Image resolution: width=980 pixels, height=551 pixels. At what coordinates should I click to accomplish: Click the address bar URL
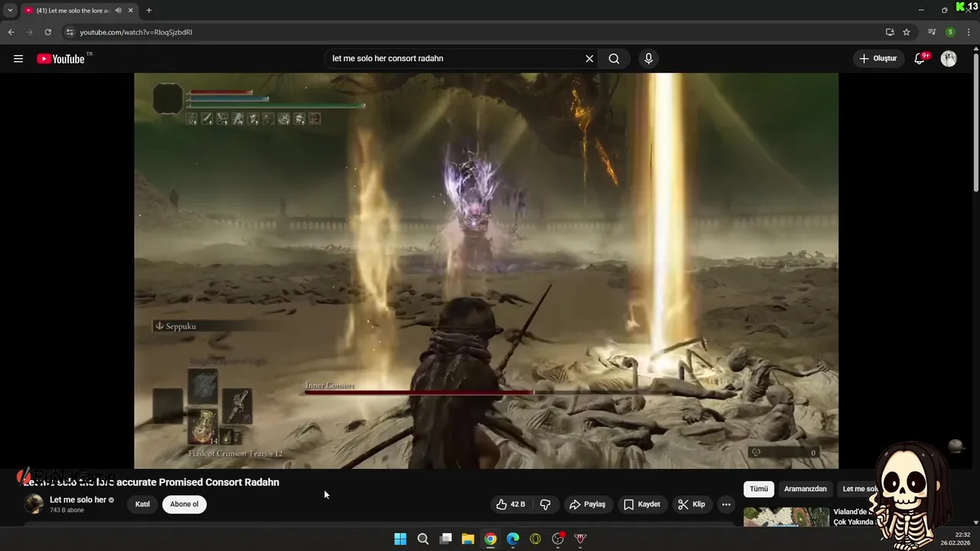136,32
